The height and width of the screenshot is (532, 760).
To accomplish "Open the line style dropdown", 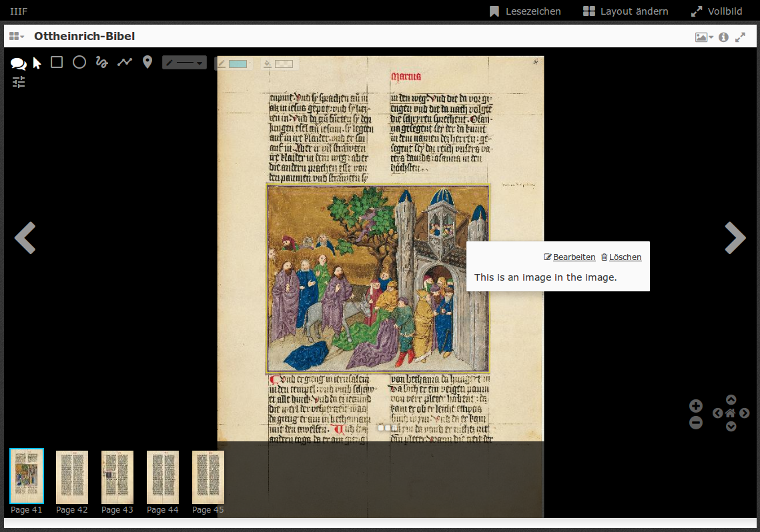I will point(184,63).
